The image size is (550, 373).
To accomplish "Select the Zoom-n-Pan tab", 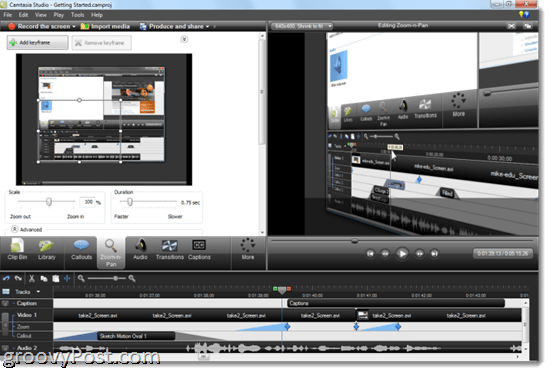I will 111,253.
